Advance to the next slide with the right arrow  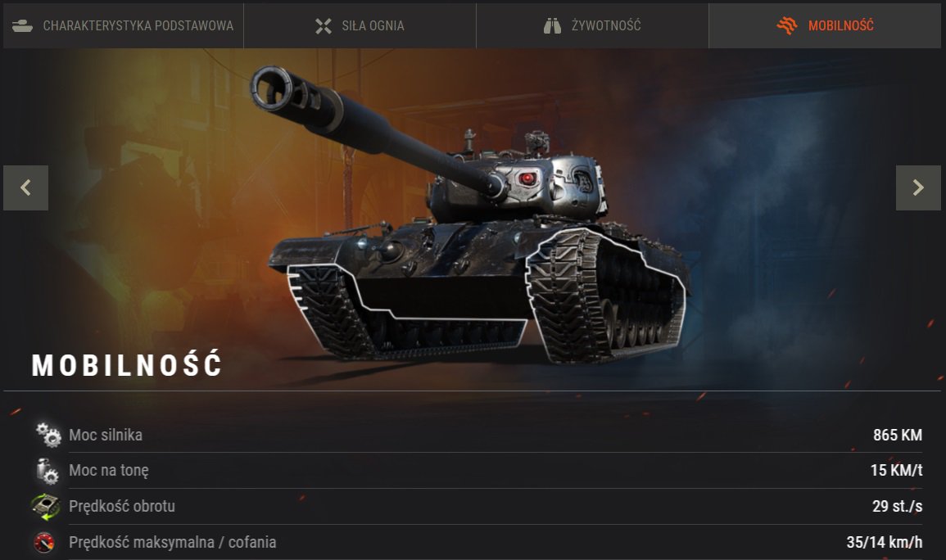coord(918,187)
